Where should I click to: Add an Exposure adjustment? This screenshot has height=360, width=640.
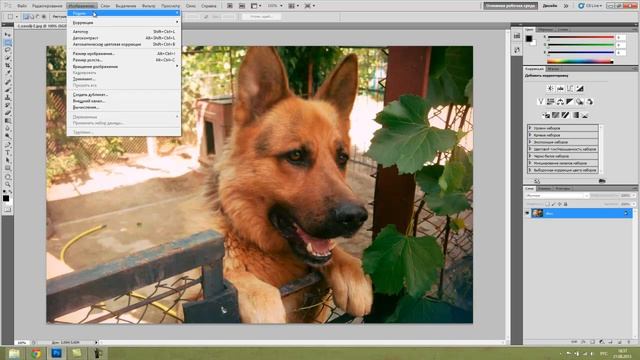(580, 88)
